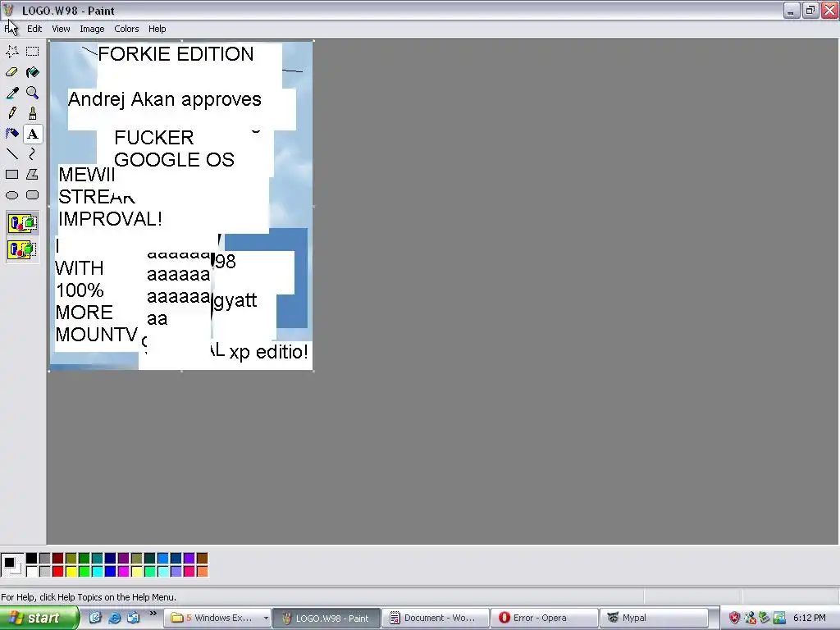Switch to Document - WordPad taskbar button
The height and width of the screenshot is (630, 840).
click(435, 619)
